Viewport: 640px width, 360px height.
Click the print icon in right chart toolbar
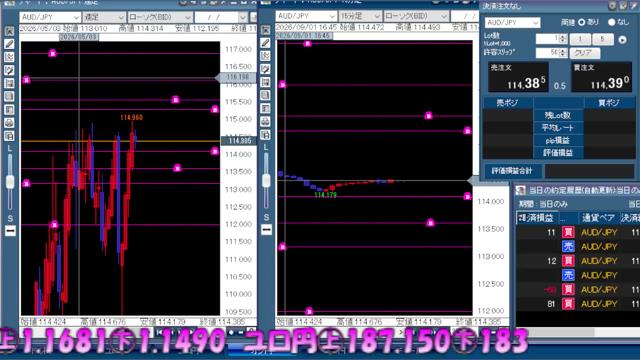pos(265,122)
